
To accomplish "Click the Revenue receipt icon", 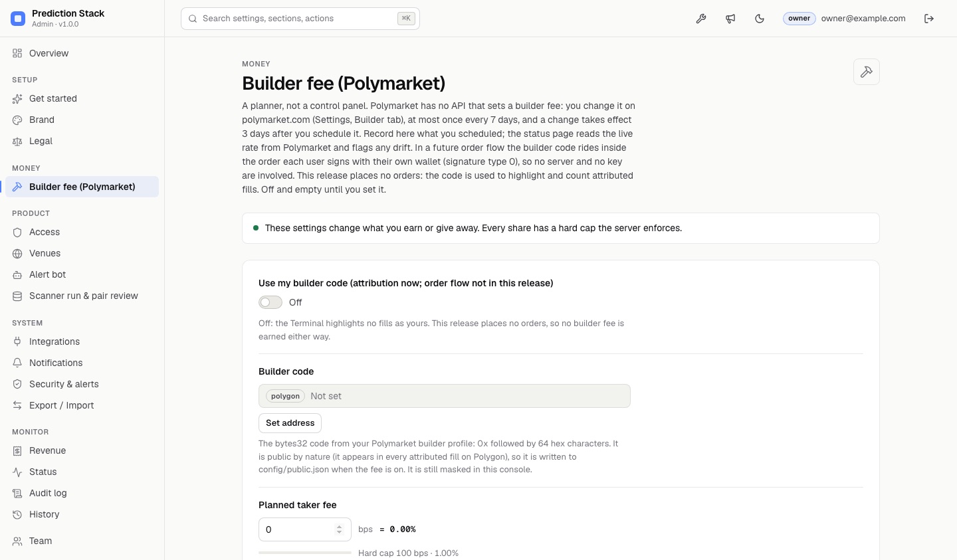I will coord(17,451).
